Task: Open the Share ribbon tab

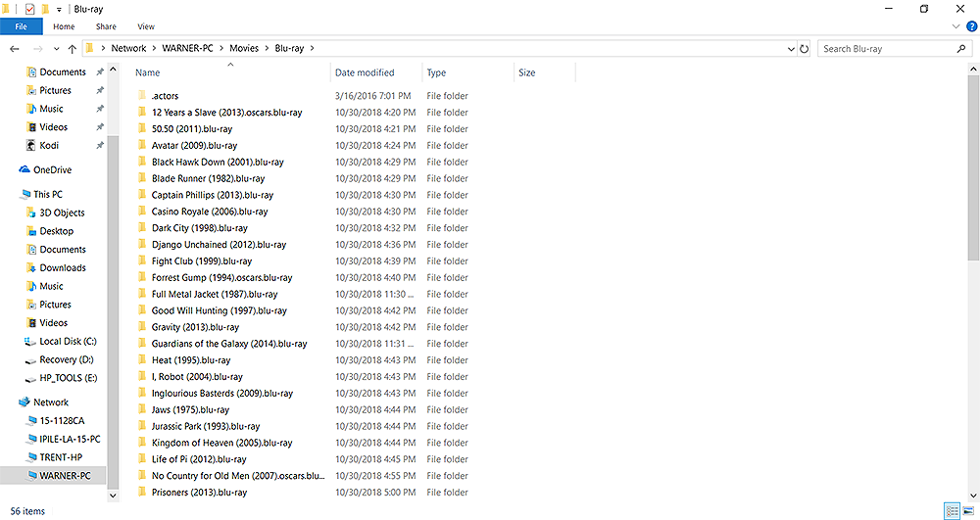Action: (x=106, y=26)
